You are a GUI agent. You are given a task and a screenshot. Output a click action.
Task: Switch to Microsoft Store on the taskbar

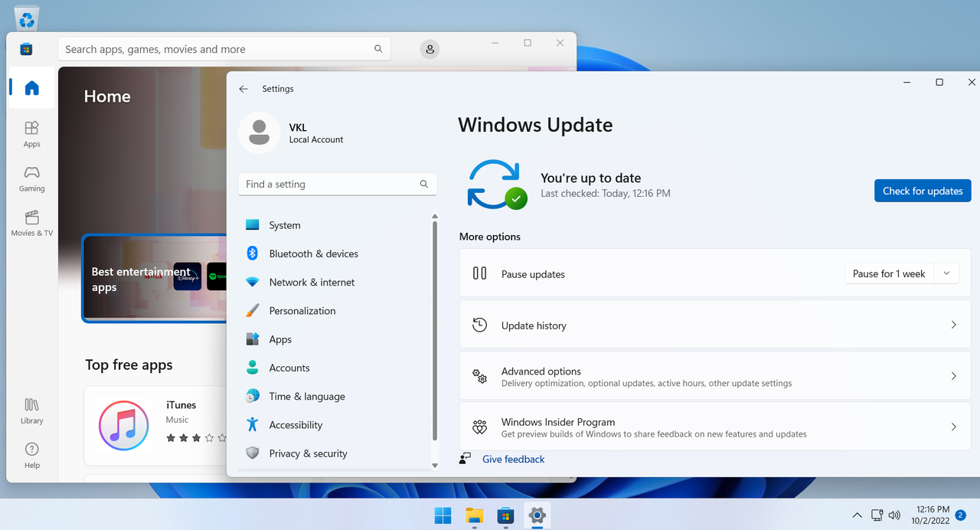pyautogui.click(x=505, y=515)
